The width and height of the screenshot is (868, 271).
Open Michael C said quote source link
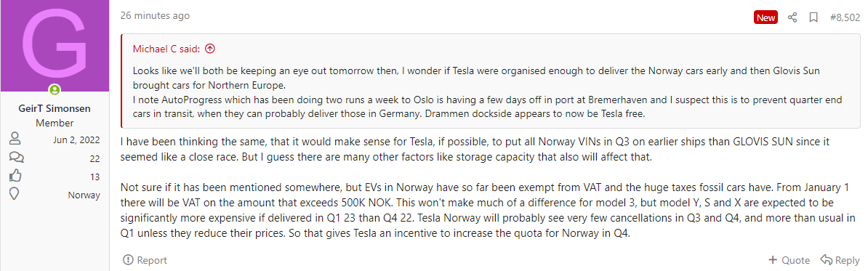166,49
